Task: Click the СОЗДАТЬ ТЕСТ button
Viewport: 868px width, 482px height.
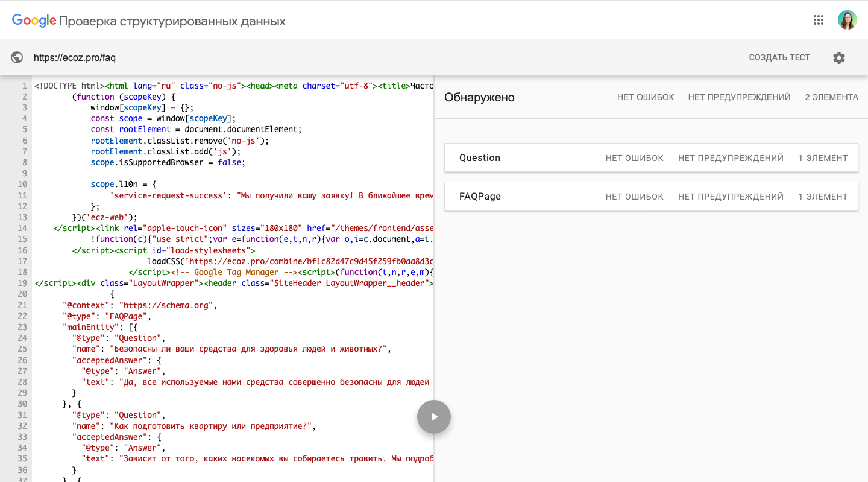Action: pyautogui.click(x=779, y=57)
